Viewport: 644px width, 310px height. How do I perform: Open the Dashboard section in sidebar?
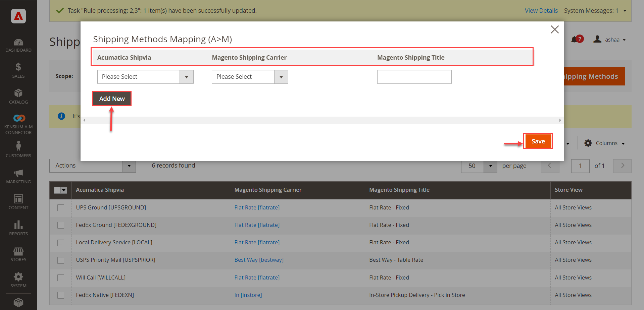pos(18,45)
